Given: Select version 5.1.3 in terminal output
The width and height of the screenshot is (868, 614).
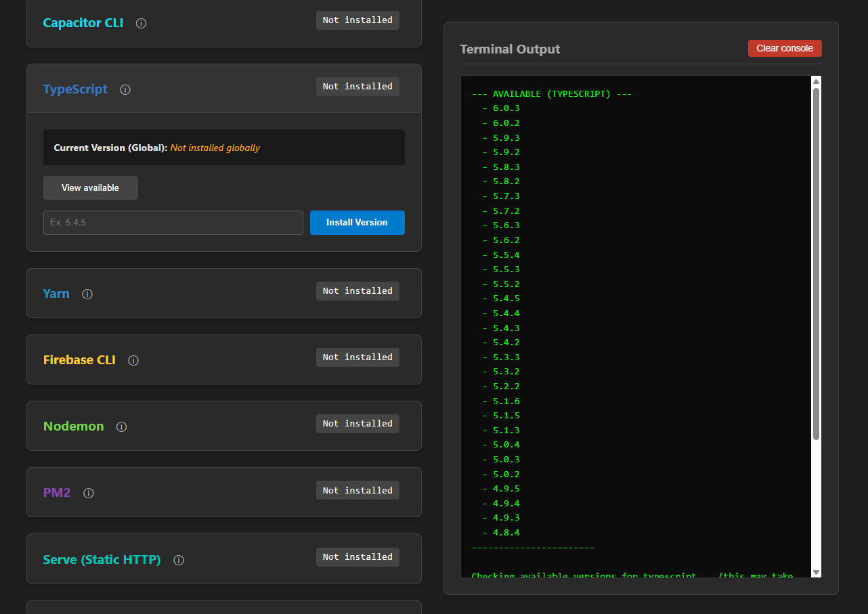Looking at the screenshot, I should point(506,431).
